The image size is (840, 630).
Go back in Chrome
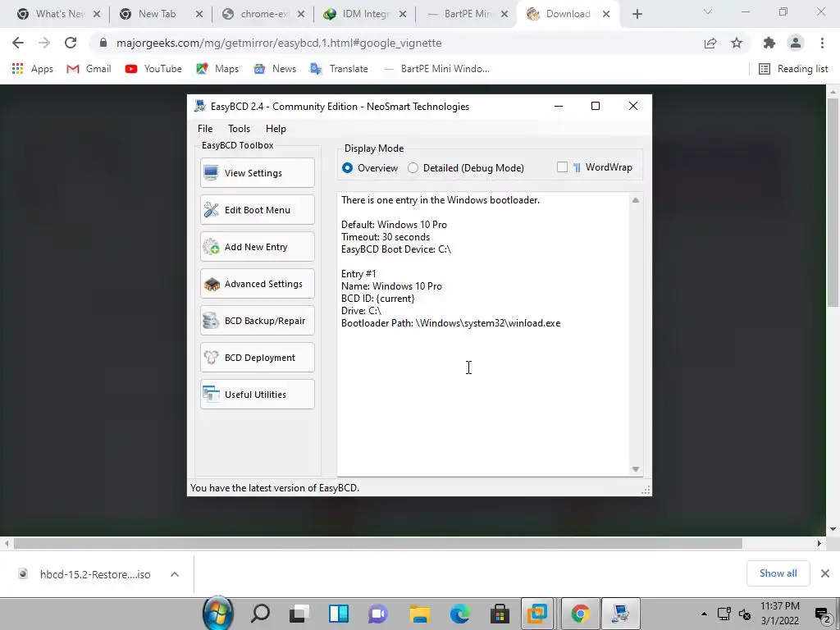[x=18, y=43]
